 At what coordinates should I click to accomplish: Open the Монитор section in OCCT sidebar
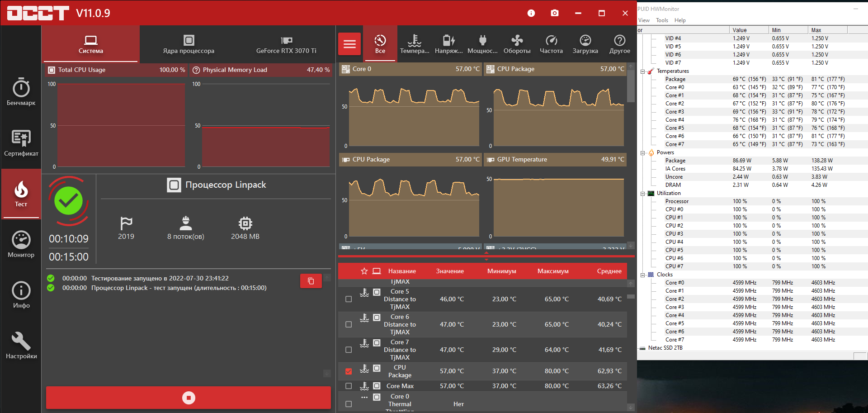point(21,244)
